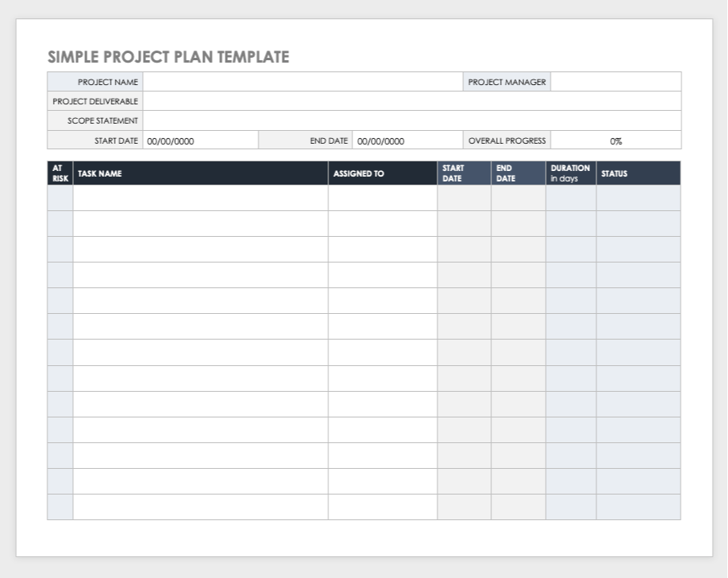Click the PROJECT NAME input field
This screenshot has height=578, width=728.
[x=305, y=82]
